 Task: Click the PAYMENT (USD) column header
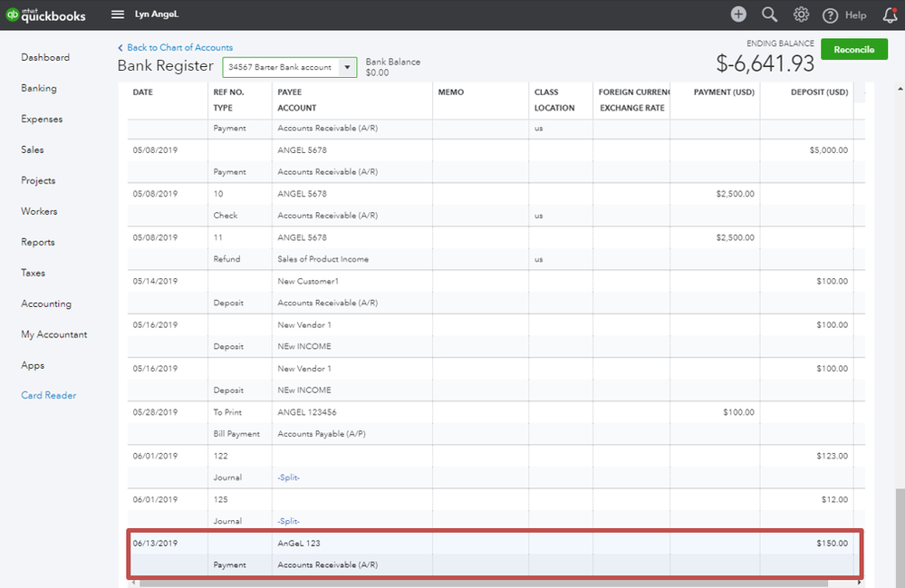point(724,92)
